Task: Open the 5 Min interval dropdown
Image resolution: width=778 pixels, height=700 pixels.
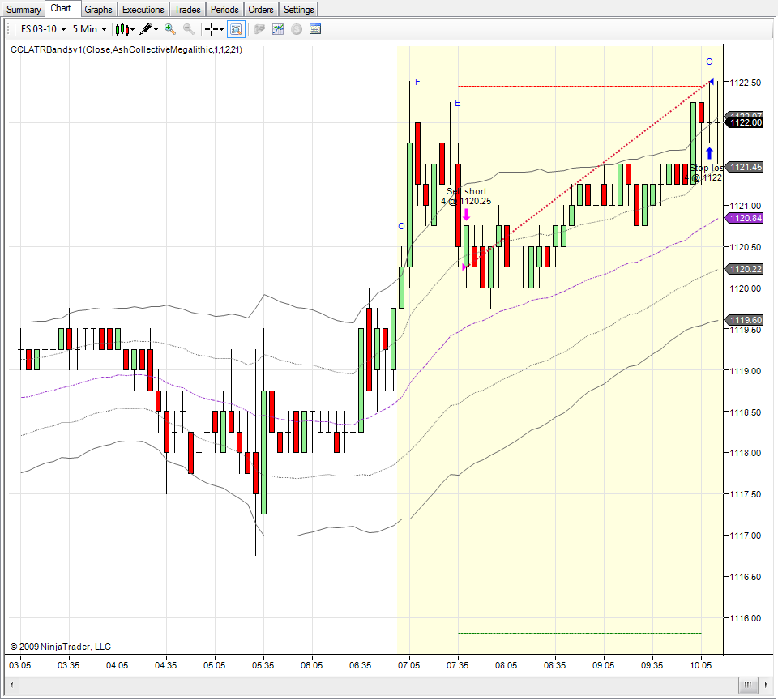Action: [89, 29]
